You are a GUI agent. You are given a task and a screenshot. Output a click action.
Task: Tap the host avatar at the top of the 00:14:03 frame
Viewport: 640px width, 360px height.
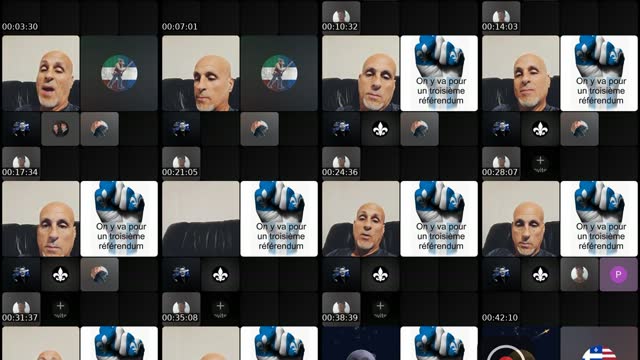[x=501, y=17]
